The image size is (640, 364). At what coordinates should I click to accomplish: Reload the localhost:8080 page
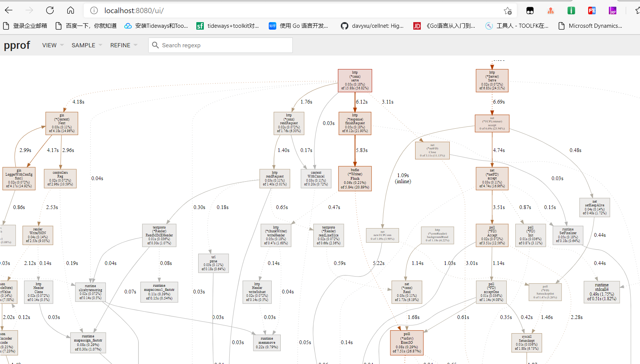(x=50, y=10)
